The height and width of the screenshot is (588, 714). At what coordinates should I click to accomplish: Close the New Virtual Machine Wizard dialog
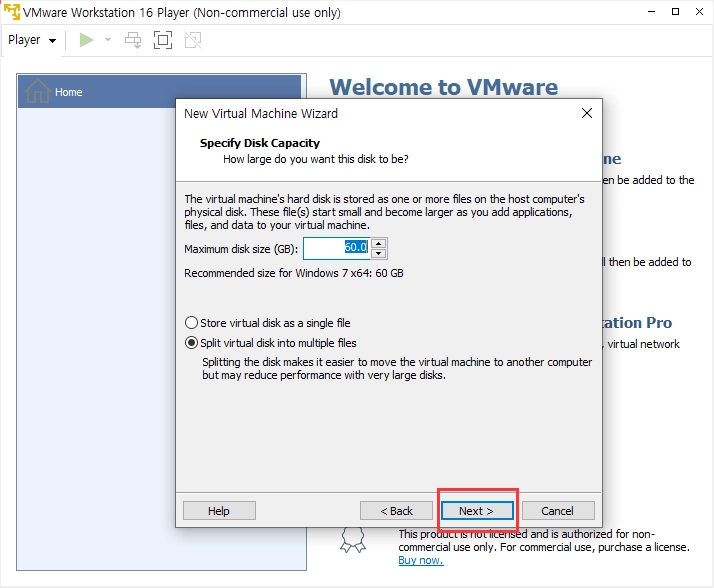587,113
